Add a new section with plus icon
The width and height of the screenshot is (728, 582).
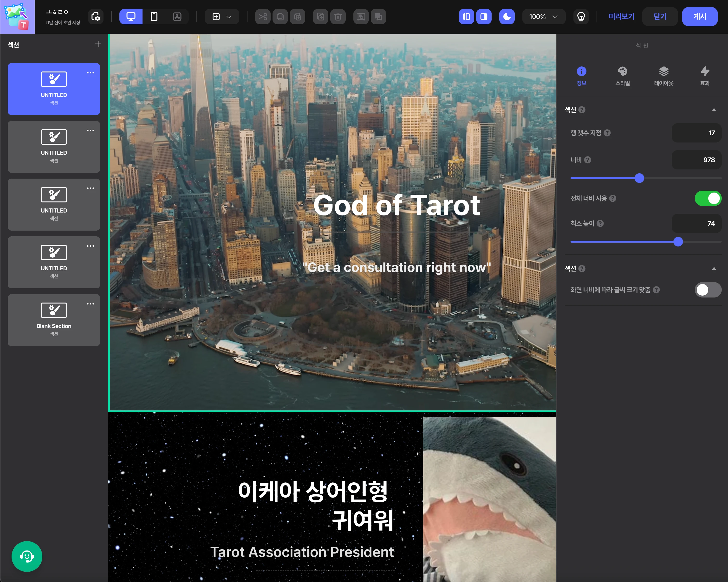point(98,44)
